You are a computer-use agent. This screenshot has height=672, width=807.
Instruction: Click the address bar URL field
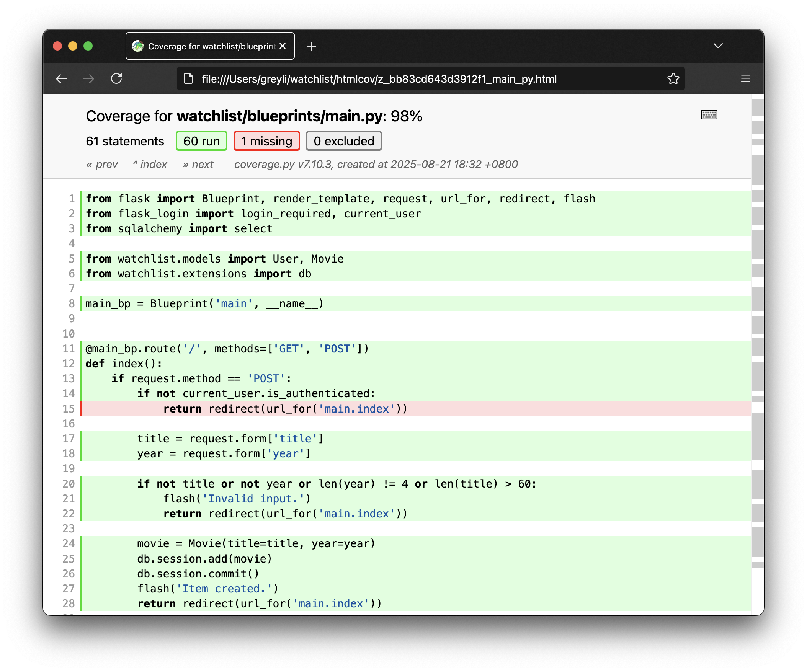pyautogui.click(x=430, y=79)
